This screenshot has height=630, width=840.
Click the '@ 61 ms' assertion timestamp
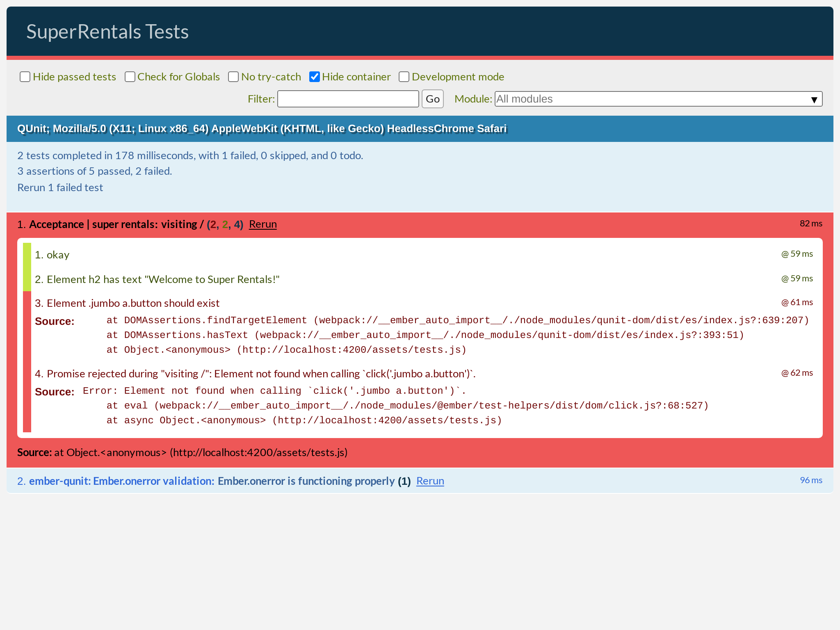[797, 302]
